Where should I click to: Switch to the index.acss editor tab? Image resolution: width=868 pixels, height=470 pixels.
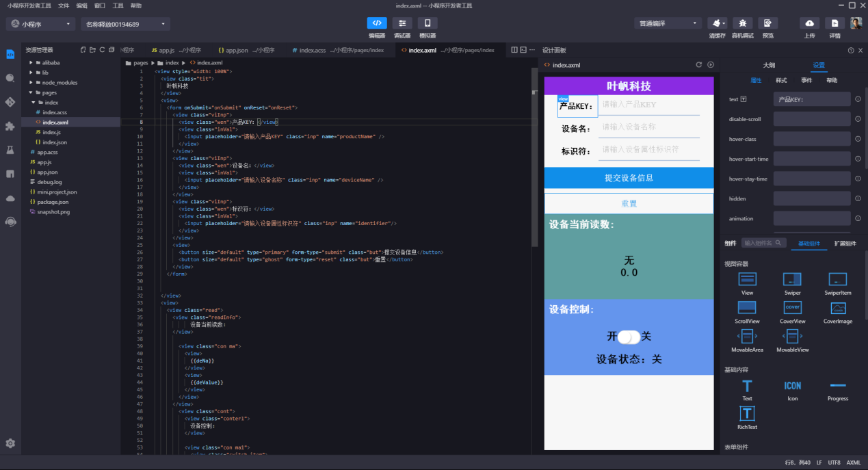pos(338,50)
